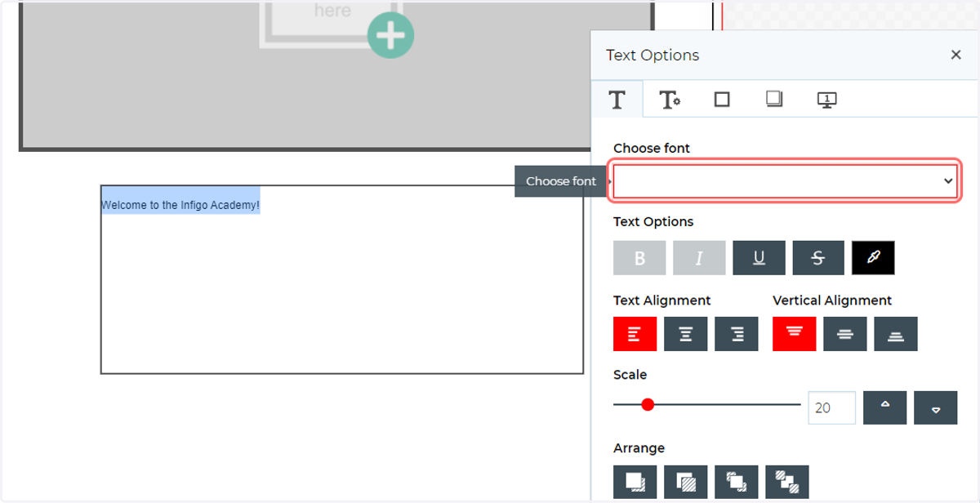Decrease the scale with down arrow
The image size is (980, 503).
click(935, 407)
